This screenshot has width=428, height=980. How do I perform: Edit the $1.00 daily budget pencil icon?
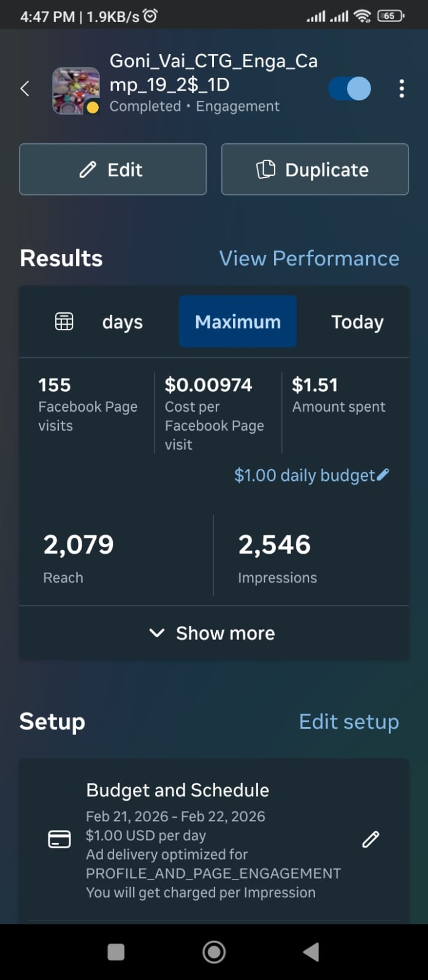click(383, 475)
